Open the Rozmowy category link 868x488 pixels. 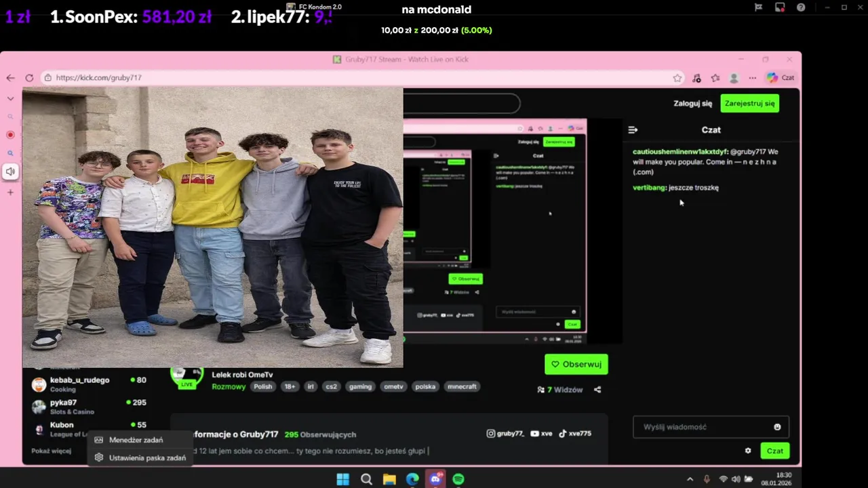(x=229, y=386)
